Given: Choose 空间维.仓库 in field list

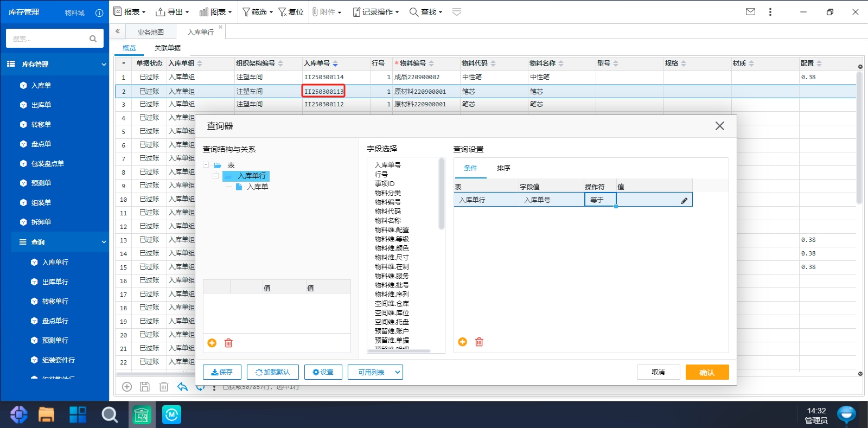Looking at the screenshot, I should click(392, 304).
